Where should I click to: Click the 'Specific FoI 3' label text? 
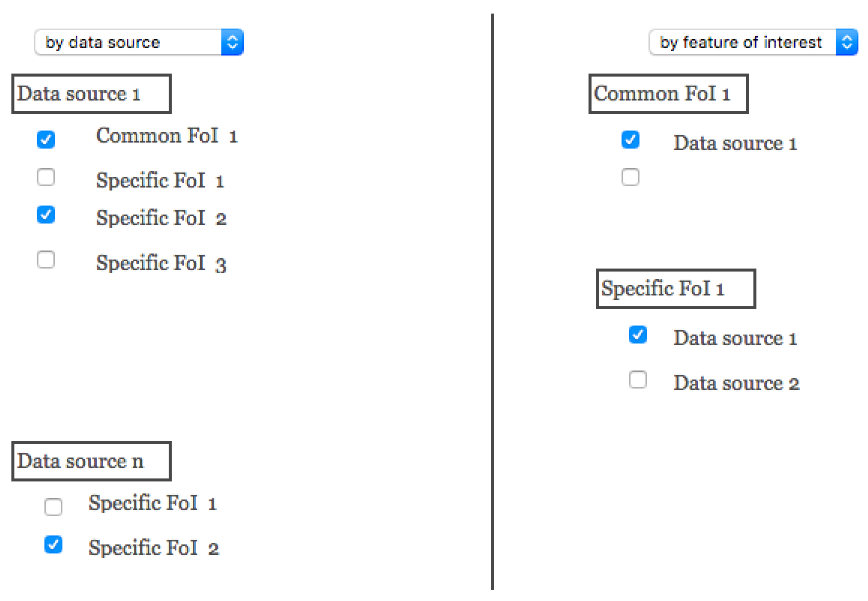tap(161, 263)
